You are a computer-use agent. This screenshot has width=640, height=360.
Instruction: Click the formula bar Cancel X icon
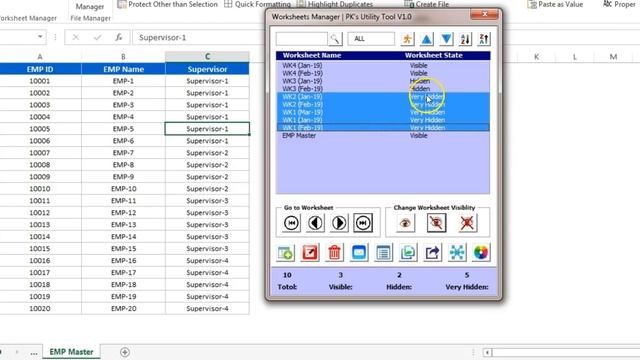click(x=76, y=38)
